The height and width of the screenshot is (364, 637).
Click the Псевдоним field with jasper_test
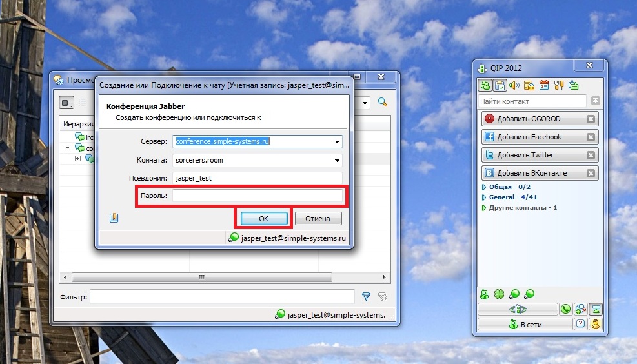tap(257, 178)
